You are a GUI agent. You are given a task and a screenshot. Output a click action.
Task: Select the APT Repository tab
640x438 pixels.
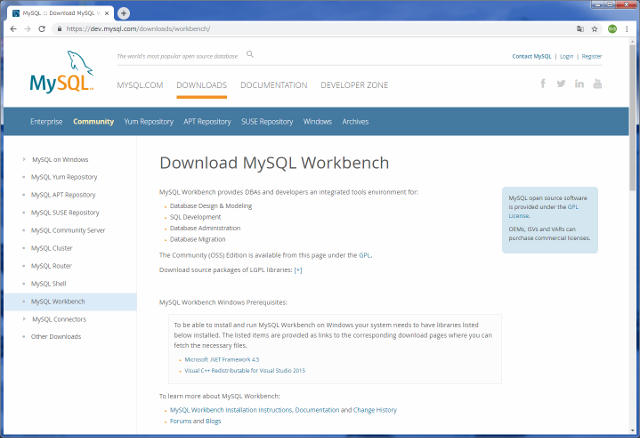click(207, 121)
